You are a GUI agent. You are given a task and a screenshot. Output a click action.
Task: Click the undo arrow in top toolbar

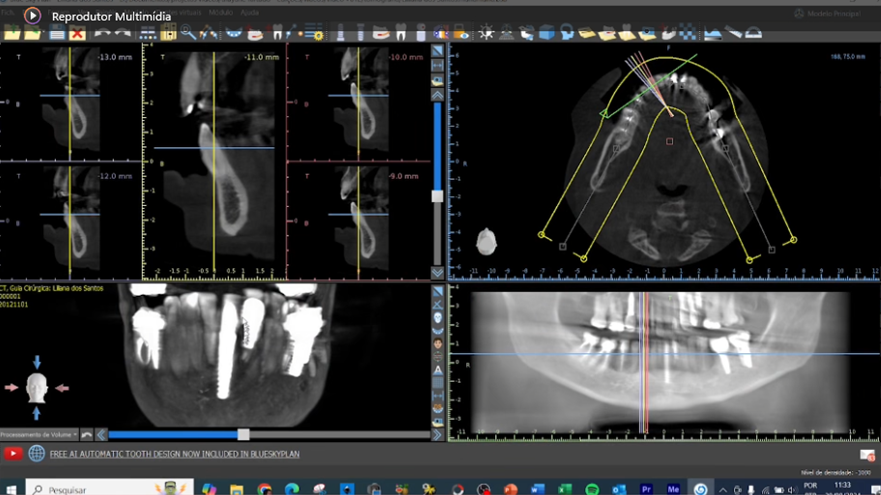click(101, 33)
